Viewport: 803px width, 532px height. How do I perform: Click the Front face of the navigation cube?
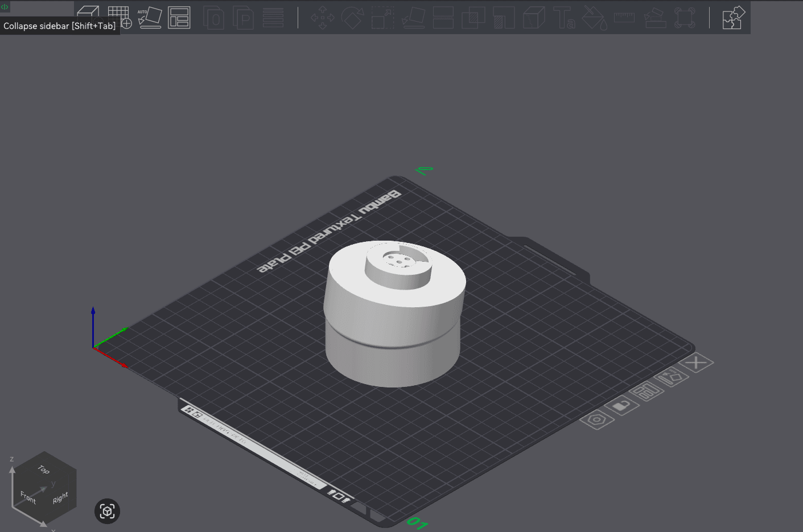27,496
